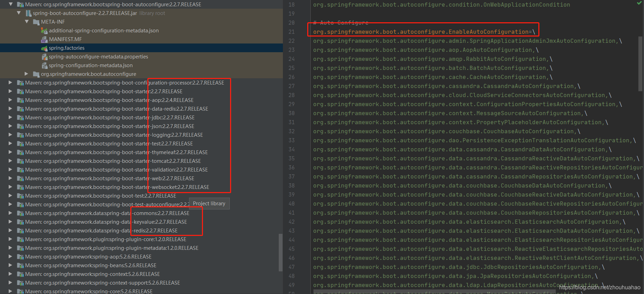Image resolution: width=644 pixels, height=294 pixels.
Task: Click the jar archive icon for spring-boot-autoconfigure
Action: (28, 13)
